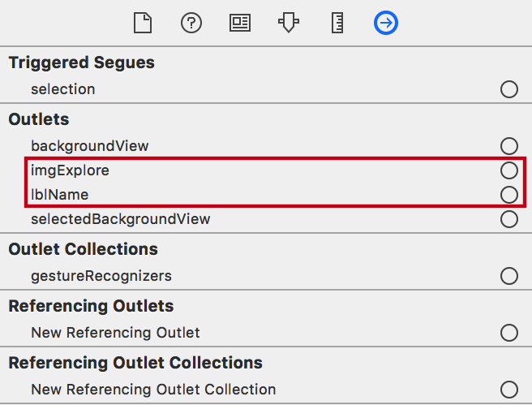The image size is (532, 405).
Task: Select the gestureRecognizers row label
Action: [101, 276]
